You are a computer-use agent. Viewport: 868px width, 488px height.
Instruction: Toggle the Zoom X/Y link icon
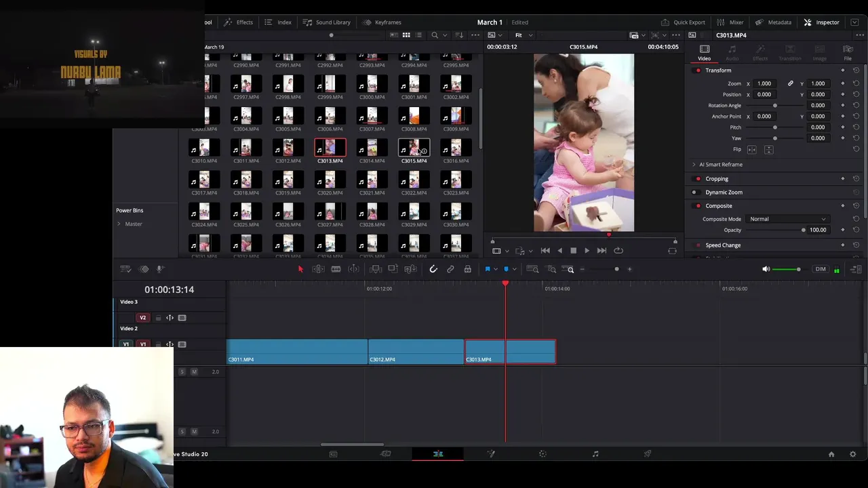tap(790, 83)
